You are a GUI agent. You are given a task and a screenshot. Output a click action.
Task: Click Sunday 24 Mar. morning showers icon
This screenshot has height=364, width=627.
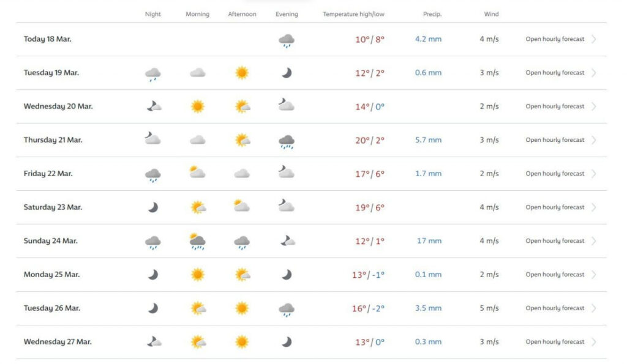coord(197,241)
